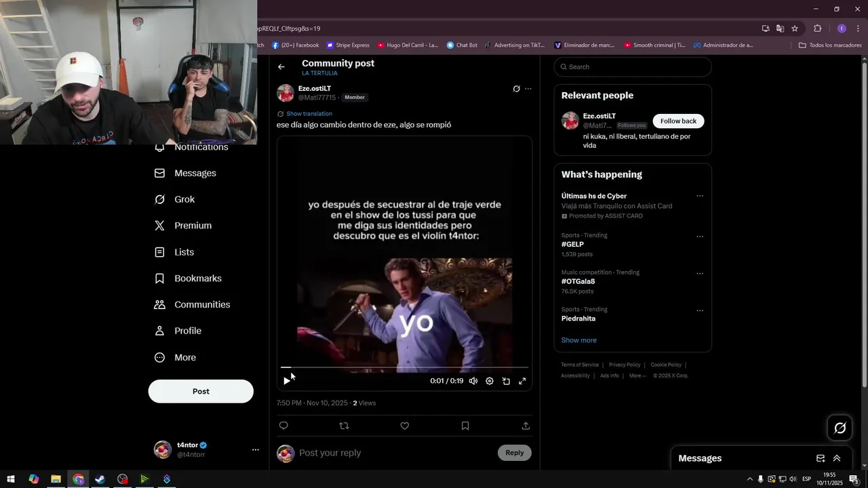868x488 pixels.
Task: Click Show more under What's happening
Action: (x=579, y=340)
